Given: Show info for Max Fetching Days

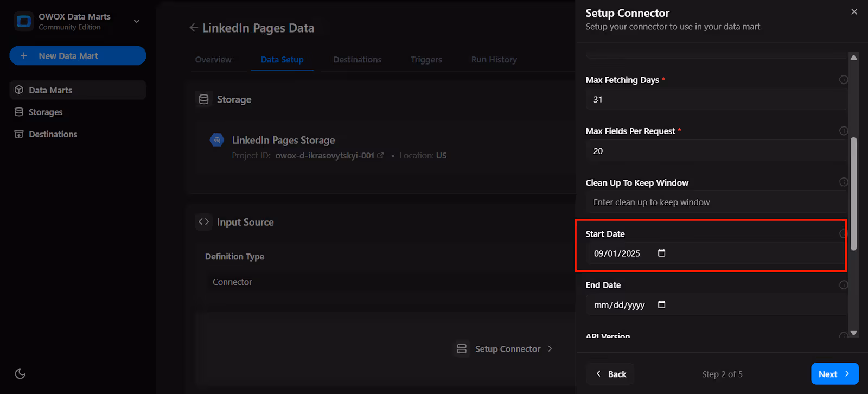Looking at the screenshot, I should point(844,80).
